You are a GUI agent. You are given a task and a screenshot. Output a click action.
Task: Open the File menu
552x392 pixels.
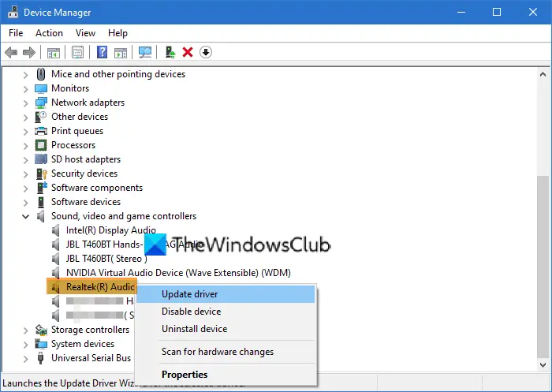[x=16, y=33]
